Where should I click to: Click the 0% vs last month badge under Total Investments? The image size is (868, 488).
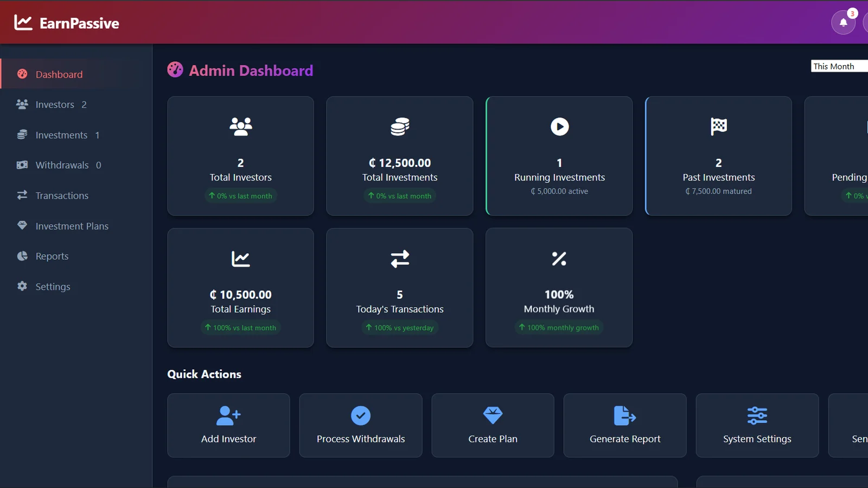pos(400,196)
